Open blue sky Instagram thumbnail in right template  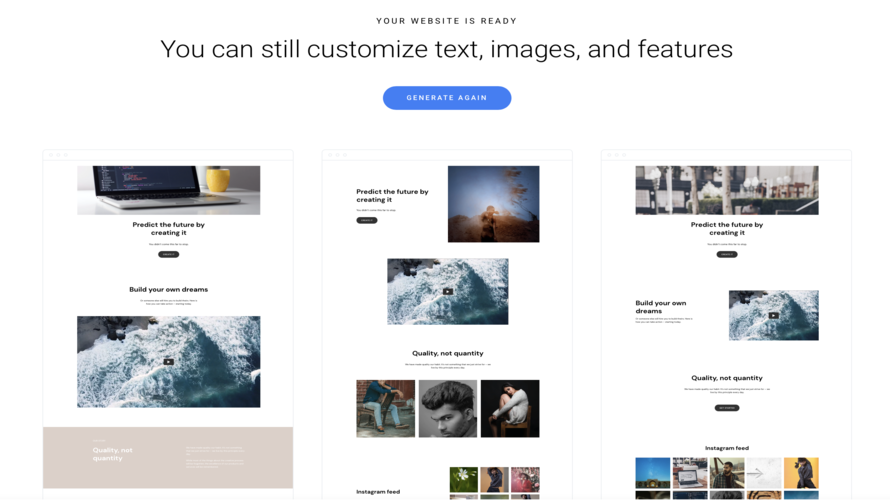653,472
